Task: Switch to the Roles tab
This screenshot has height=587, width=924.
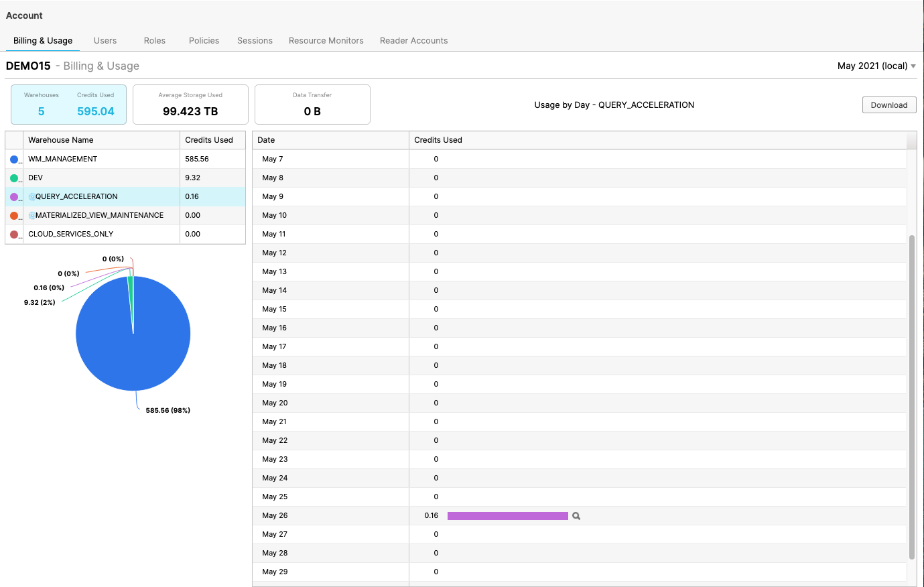Action: (155, 40)
